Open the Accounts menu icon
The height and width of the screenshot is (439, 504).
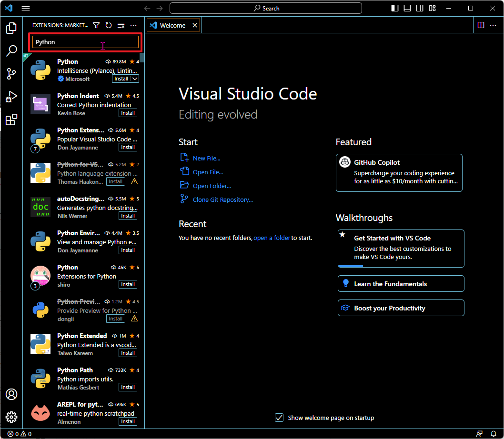point(11,394)
